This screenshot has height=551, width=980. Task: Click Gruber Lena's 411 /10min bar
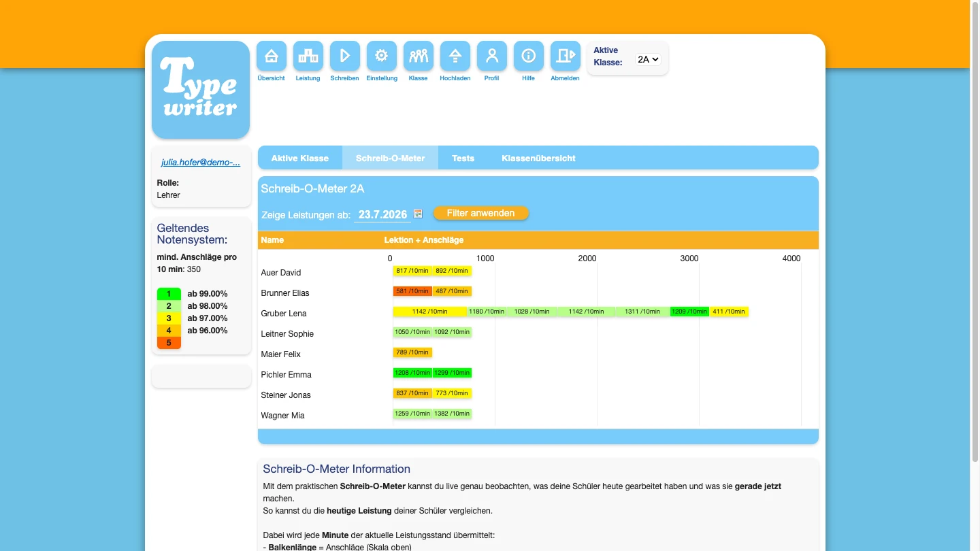[x=729, y=312]
